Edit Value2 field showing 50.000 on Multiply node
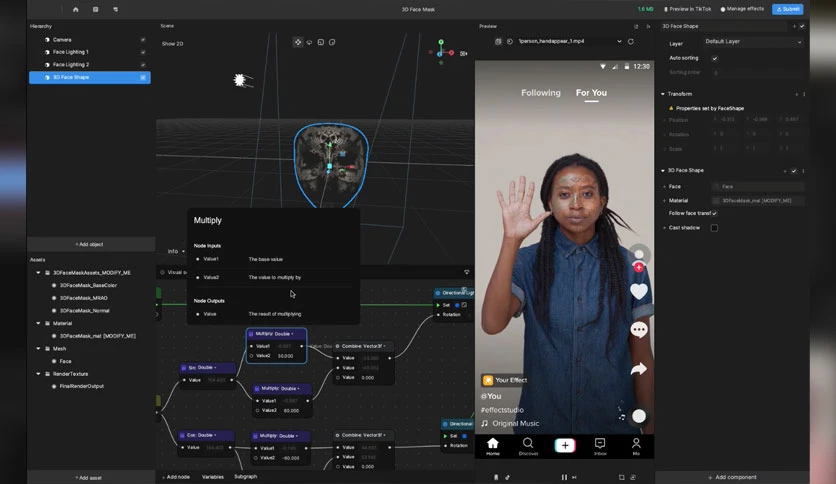Image resolution: width=836 pixels, height=484 pixels. click(x=286, y=356)
